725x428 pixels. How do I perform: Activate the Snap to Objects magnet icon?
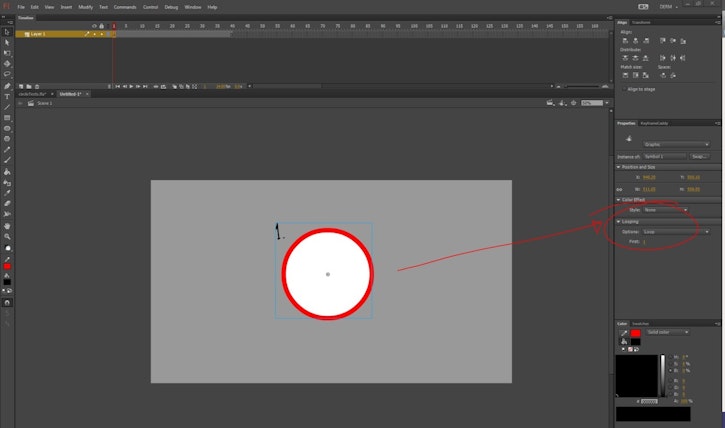click(x=7, y=302)
